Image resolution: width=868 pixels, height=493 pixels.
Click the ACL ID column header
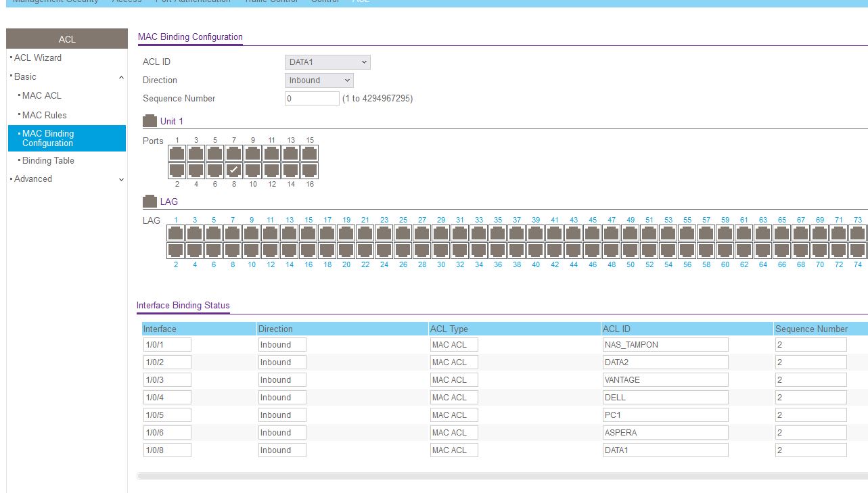687,329
